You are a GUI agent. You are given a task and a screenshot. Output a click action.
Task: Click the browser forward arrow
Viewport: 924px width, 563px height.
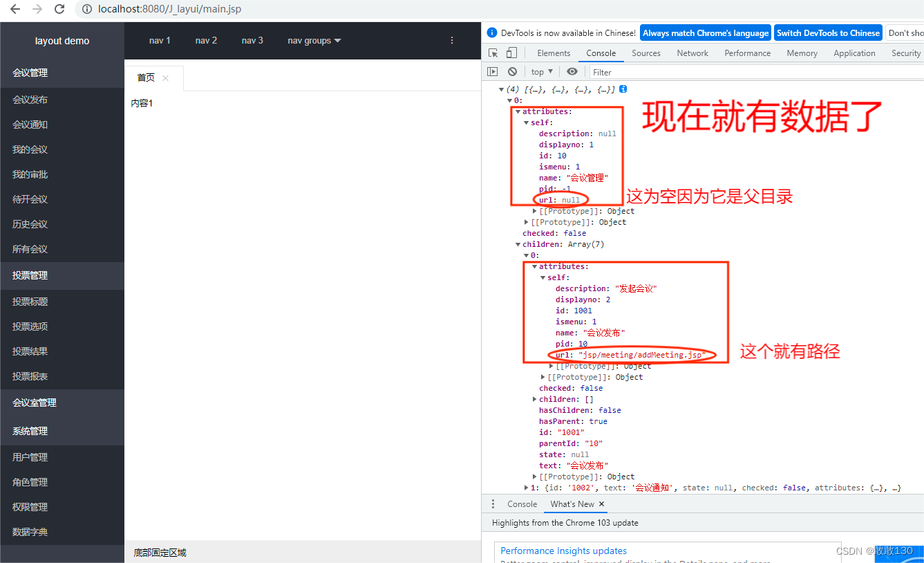tap(37, 10)
